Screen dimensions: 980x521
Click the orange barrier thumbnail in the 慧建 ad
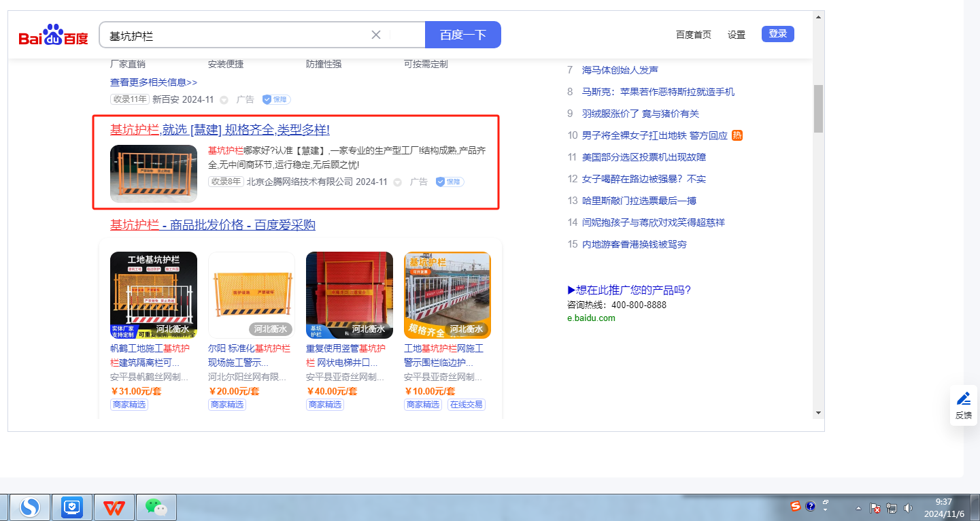coord(154,173)
